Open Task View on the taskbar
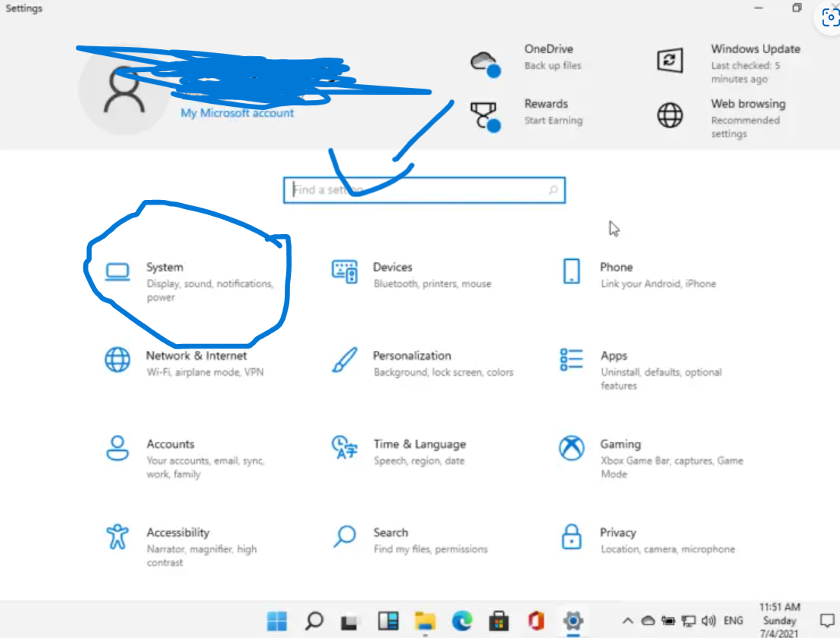Image resolution: width=840 pixels, height=638 pixels. (349, 622)
